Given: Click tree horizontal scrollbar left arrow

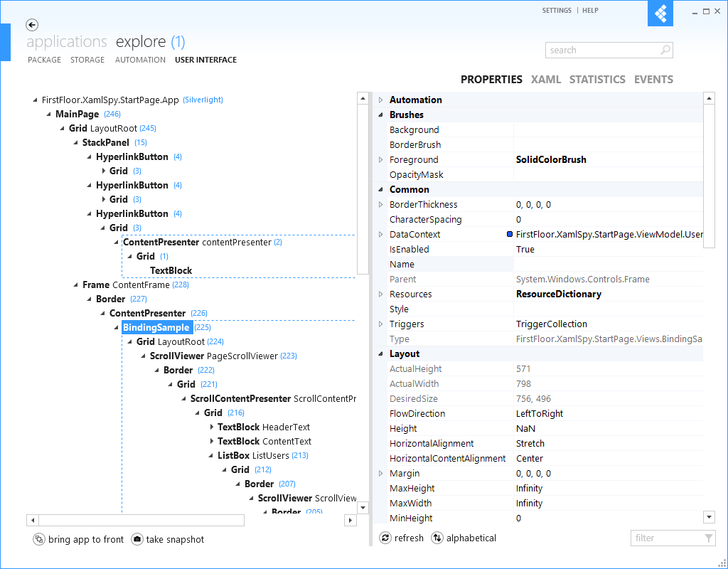Looking at the screenshot, I should tap(33, 520).
